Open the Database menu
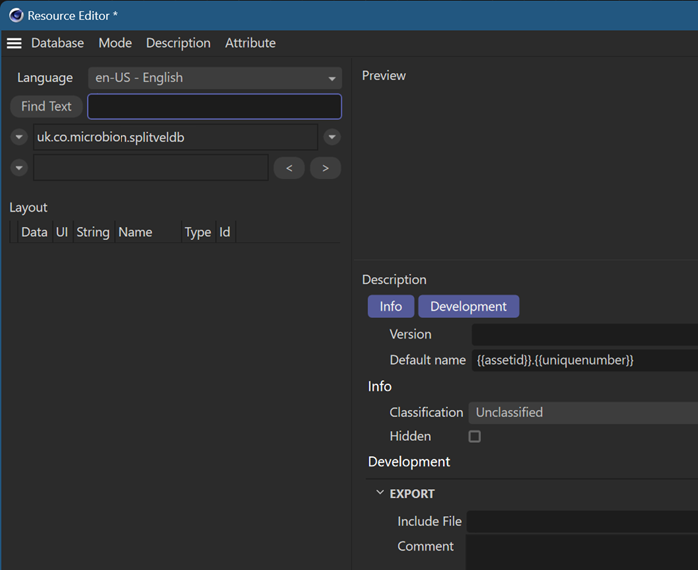The height and width of the screenshot is (570, 698). 57,43
